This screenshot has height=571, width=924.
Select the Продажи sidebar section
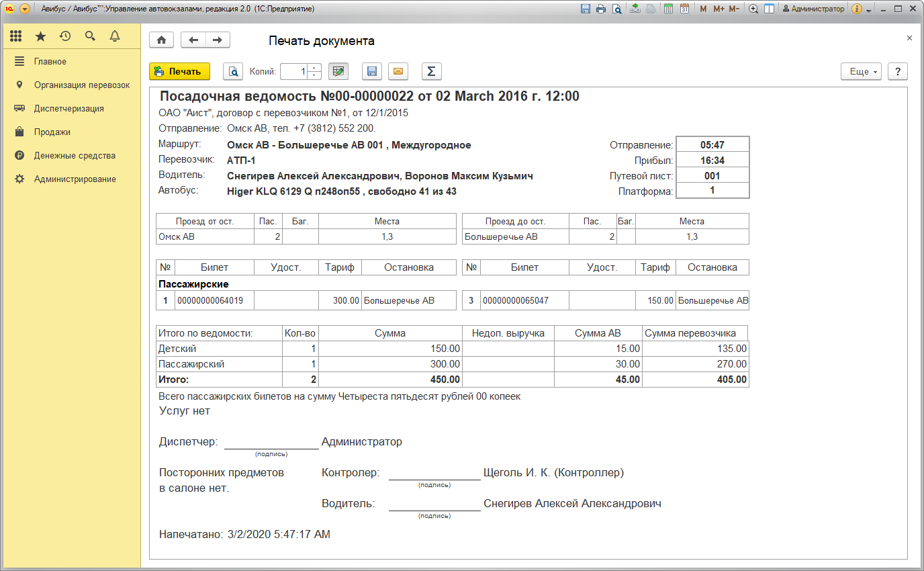point(52,132)
